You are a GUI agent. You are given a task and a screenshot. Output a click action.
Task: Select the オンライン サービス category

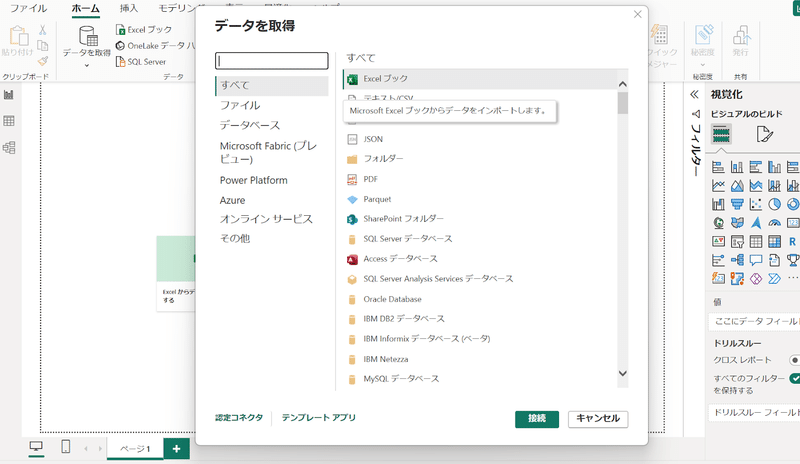tap(266, 219)
